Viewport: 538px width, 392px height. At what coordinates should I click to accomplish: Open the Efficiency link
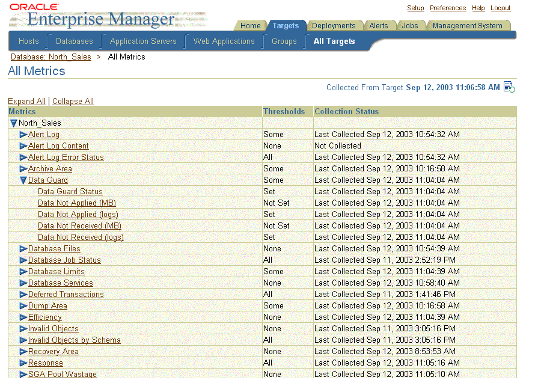click(45, 317)
